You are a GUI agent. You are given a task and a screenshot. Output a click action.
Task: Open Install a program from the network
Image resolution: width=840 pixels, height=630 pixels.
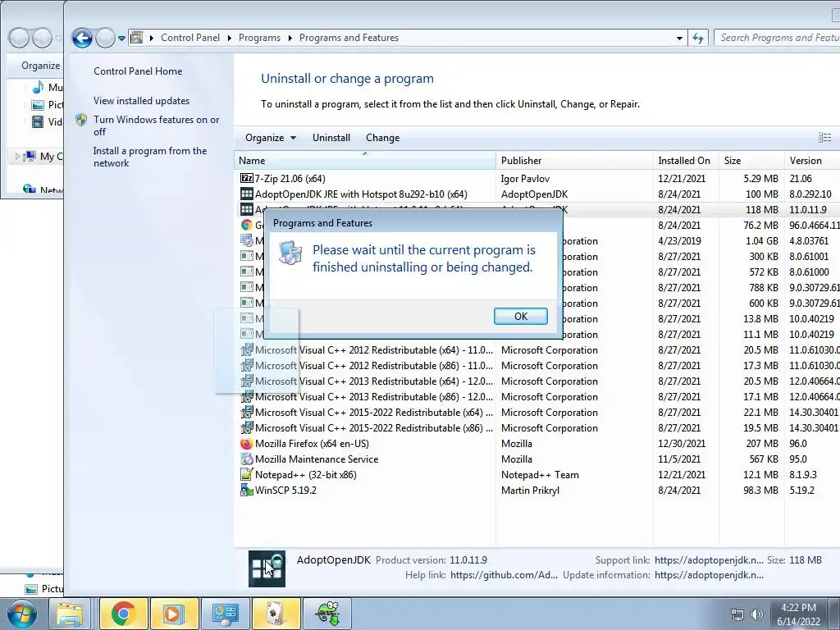click(x=150, y=157)
